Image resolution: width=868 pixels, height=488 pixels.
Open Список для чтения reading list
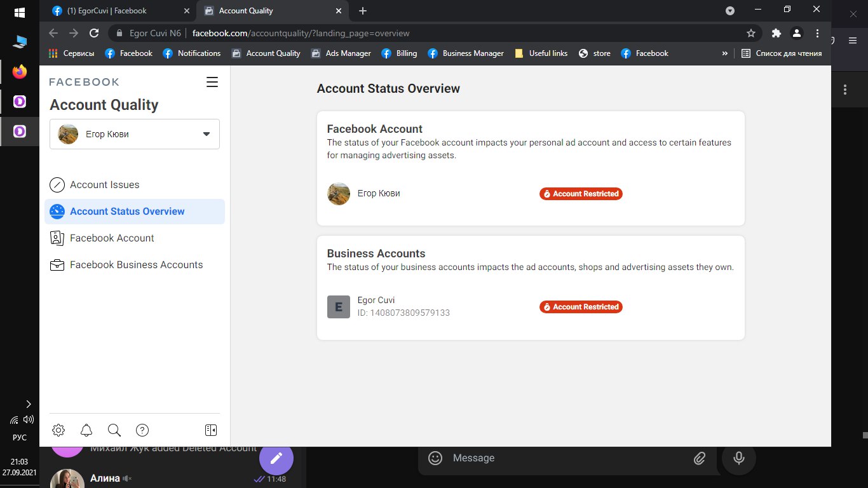point(782,53)
